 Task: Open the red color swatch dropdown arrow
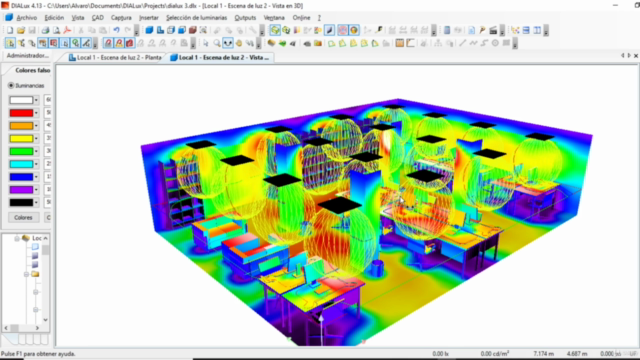(x=36, y=113)
